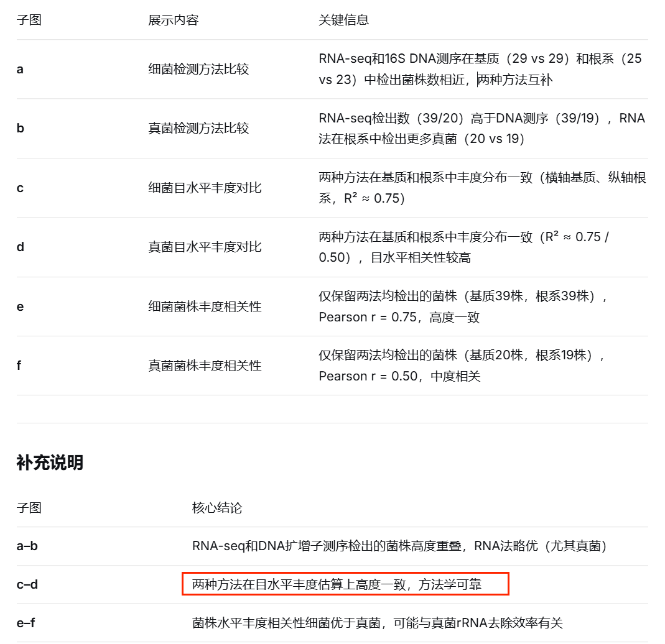Image resolution: width=665 pixels, height=644 pixels.
Task: Click the text starting 'RNA-seq和16S DNA测序在基质'
Action: pyautogui.click(x=480, y=69)
